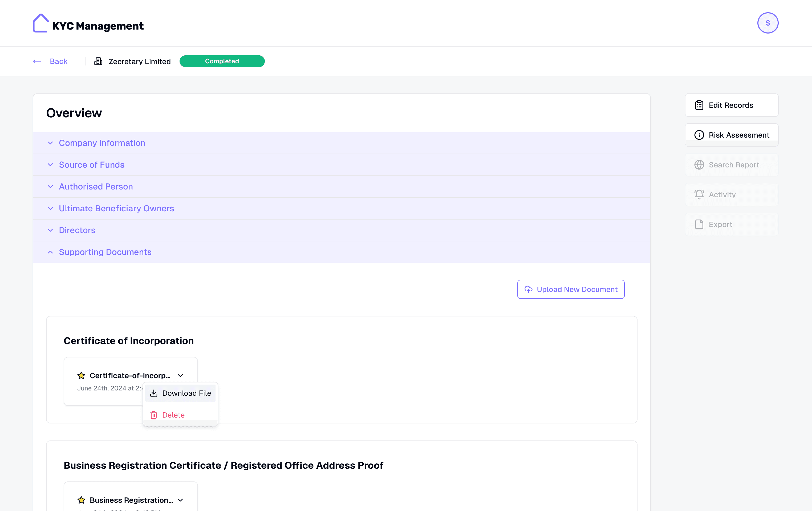Choose Download File from the menu

click(180, 393)
